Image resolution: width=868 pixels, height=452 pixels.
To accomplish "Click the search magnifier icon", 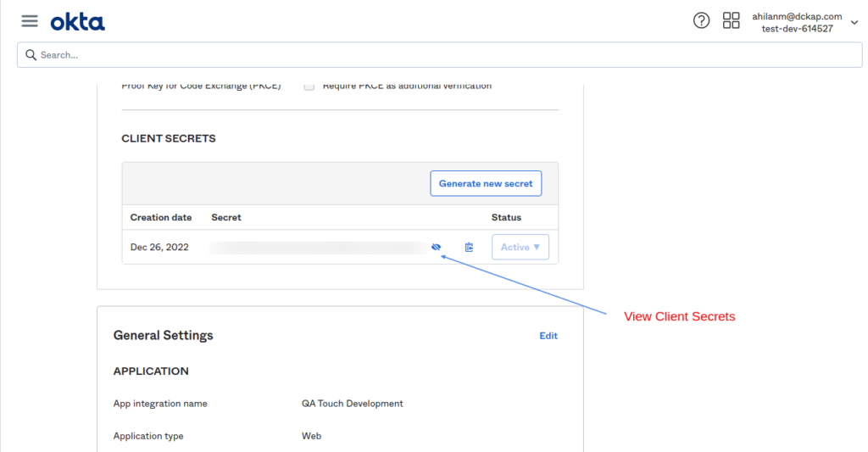I will click(x=31, y=55).
